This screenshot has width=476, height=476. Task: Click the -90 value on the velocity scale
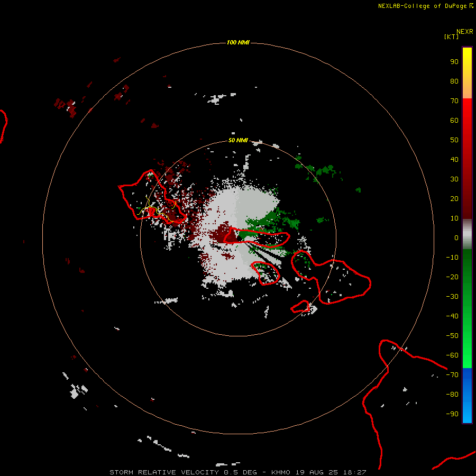tap(452, 414)
